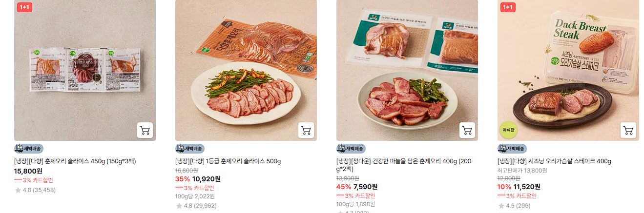Click 새벽배송 badge under garlic smoked duck

(351, 149)
